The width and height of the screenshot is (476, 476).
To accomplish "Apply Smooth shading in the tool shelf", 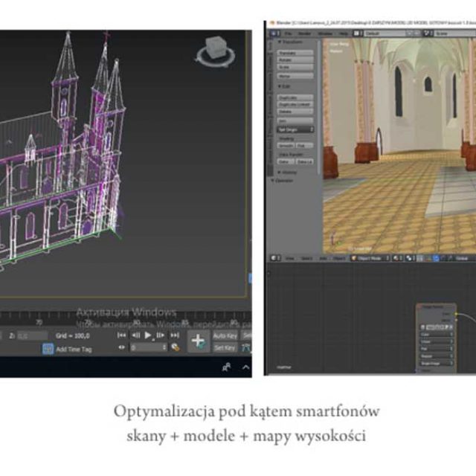I will point(286,146).
